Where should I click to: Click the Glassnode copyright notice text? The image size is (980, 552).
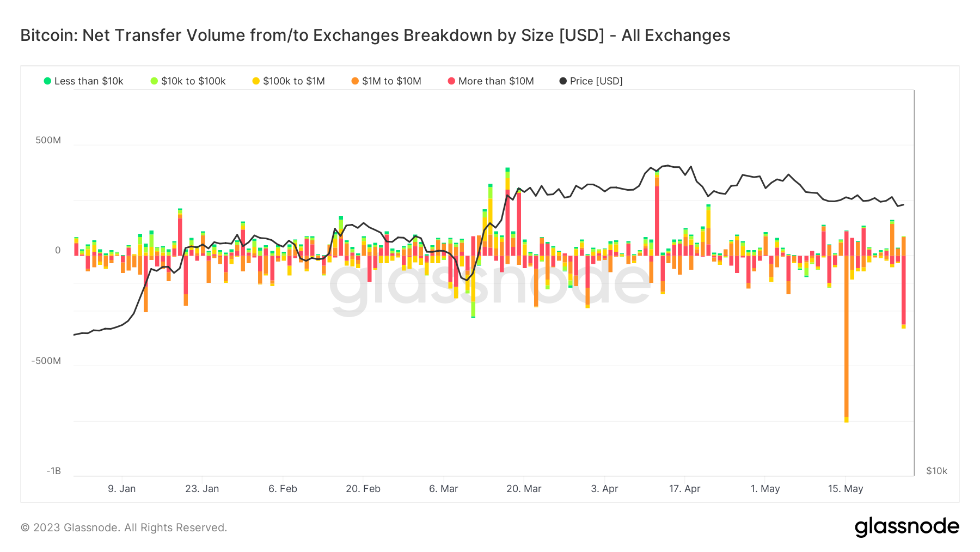pyautogui.click(x=124, y=527)
